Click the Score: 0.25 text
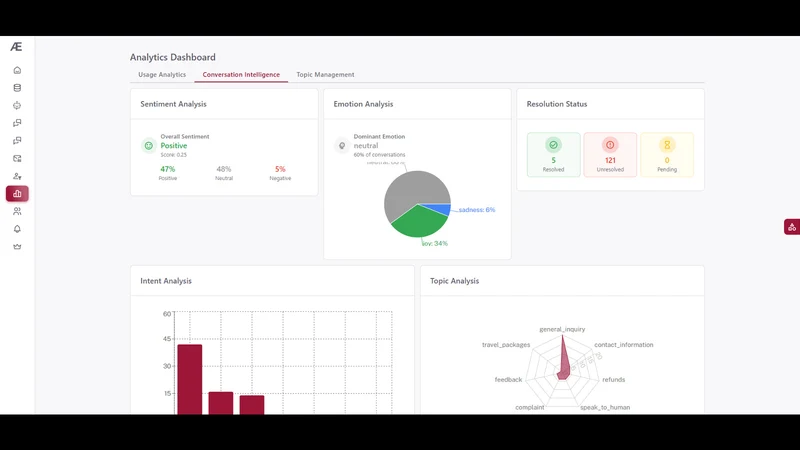This screenshot has height=450, width=800. pyautogui.click(x=173, y=155)
